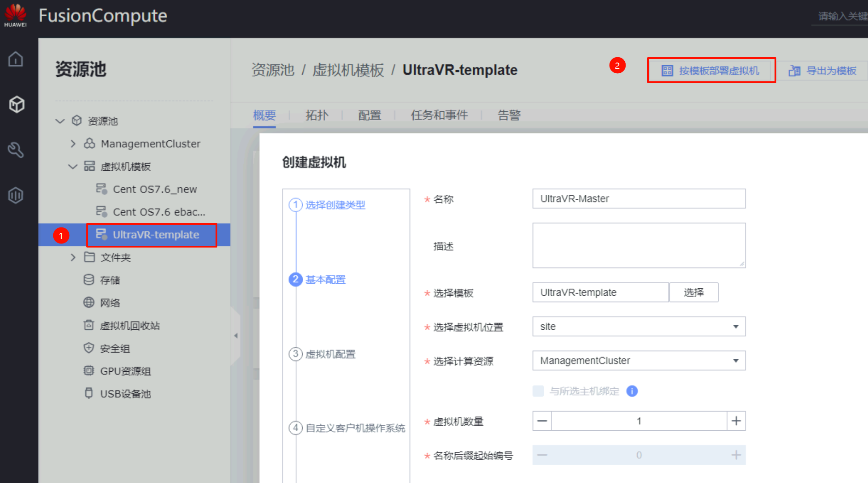This screenshot has height=483, width=868.
Task: Click the 选择 template button
Action: (694, 293)
